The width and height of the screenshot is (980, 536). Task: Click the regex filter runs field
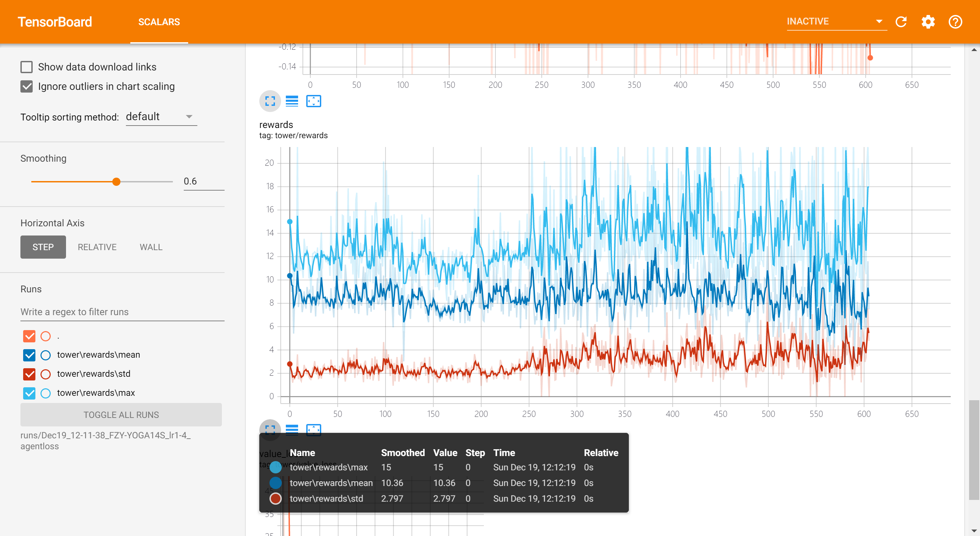[122, 311]
